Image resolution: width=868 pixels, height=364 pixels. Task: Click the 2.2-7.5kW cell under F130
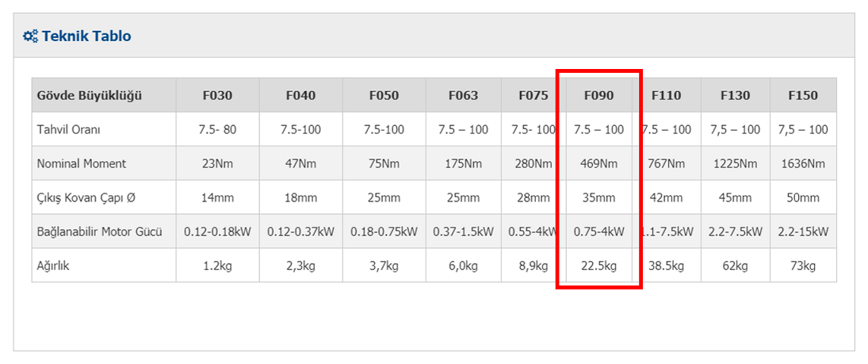point(735,232)
